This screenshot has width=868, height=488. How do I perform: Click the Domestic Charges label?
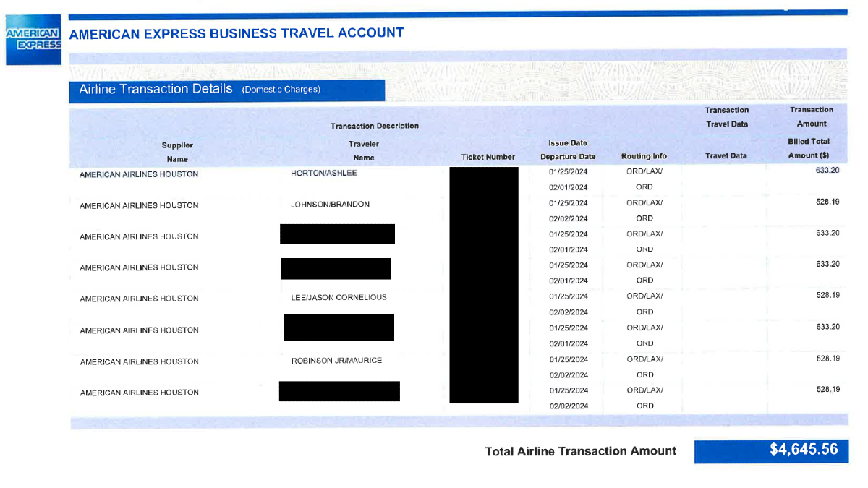click(x=281, y=90)
